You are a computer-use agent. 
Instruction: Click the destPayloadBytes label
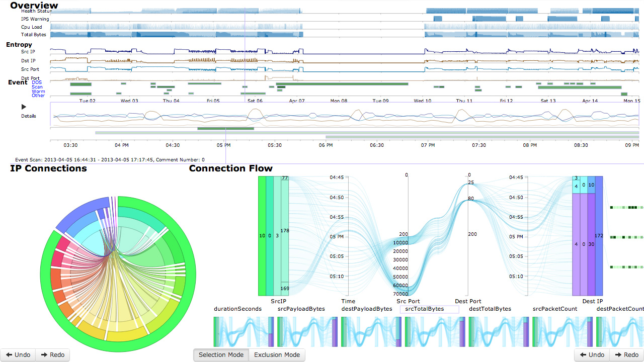(367, 309)
